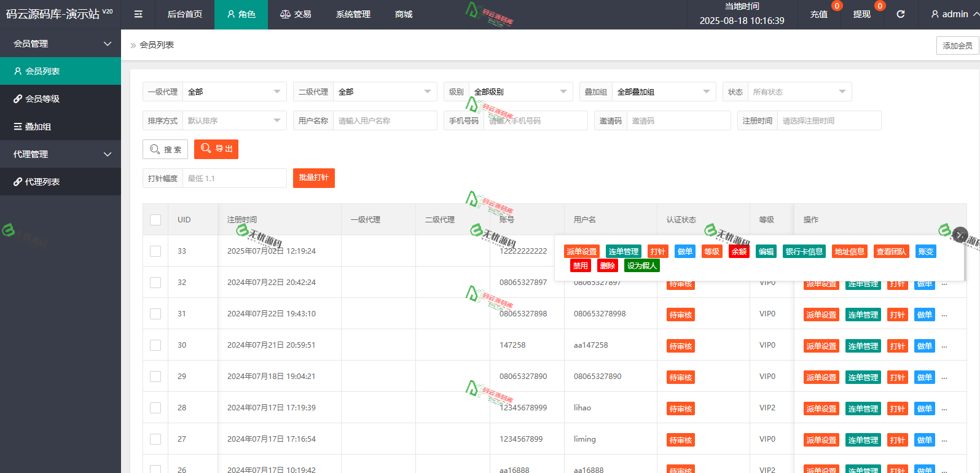The width and height of the screenshot is (980, 473).
Task: Switch to the 交易 top menu
Action: click(x=296, y=14)
